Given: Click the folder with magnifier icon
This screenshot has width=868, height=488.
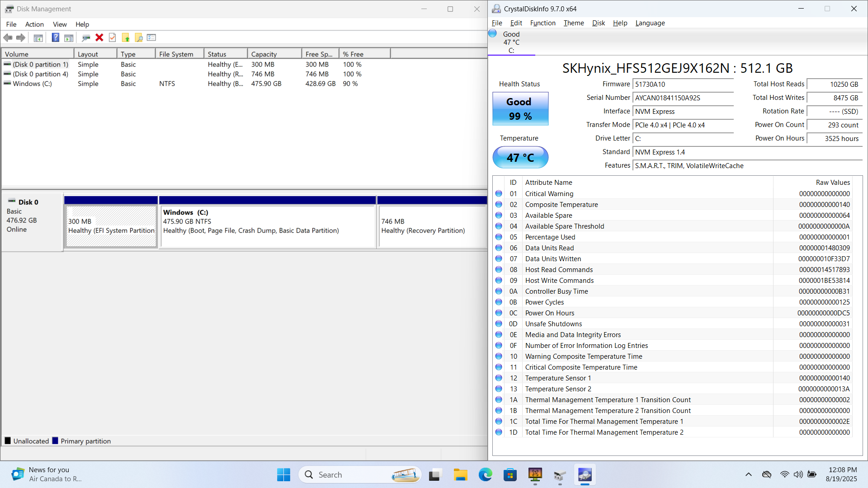Looking at the screenshot, I should pyautogui.click(x=139, y=38).
